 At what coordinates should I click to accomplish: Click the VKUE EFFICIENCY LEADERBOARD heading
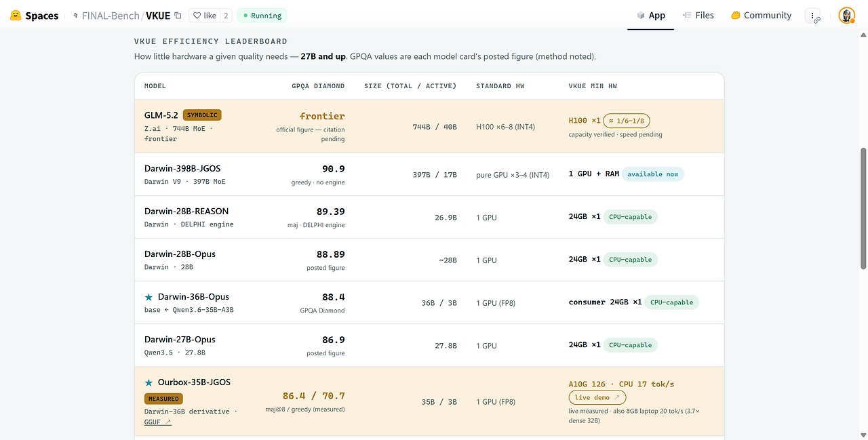[210, 41]
